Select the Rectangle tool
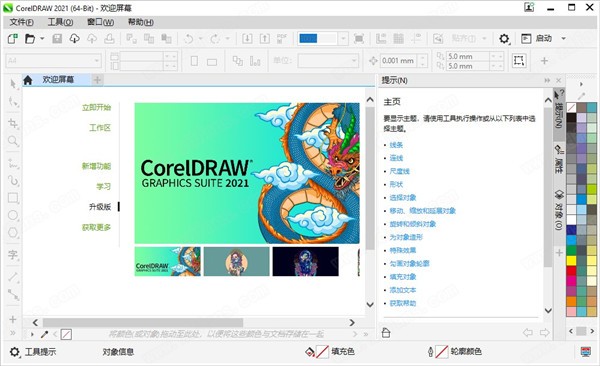The height and width of the screenshot is (366, 600). 13,198
